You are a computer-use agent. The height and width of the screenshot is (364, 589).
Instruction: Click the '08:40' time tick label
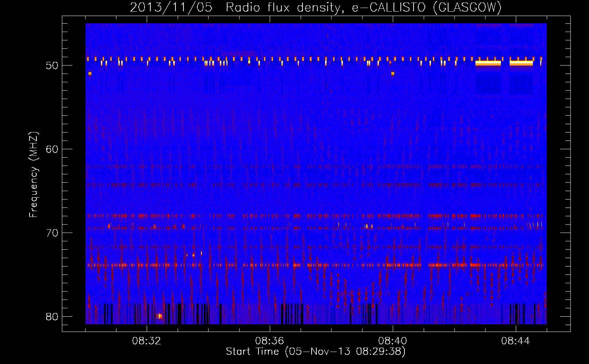[392, 341]
